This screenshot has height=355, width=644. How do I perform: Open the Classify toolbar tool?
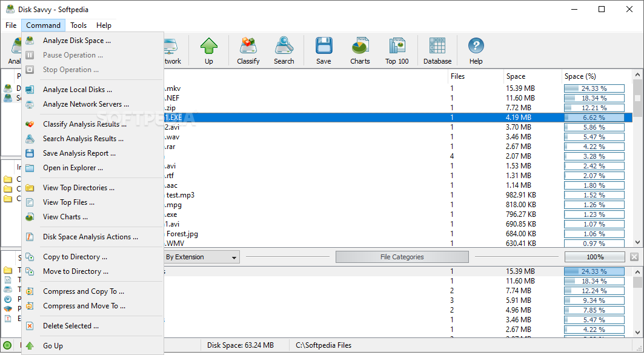[248, 51]
